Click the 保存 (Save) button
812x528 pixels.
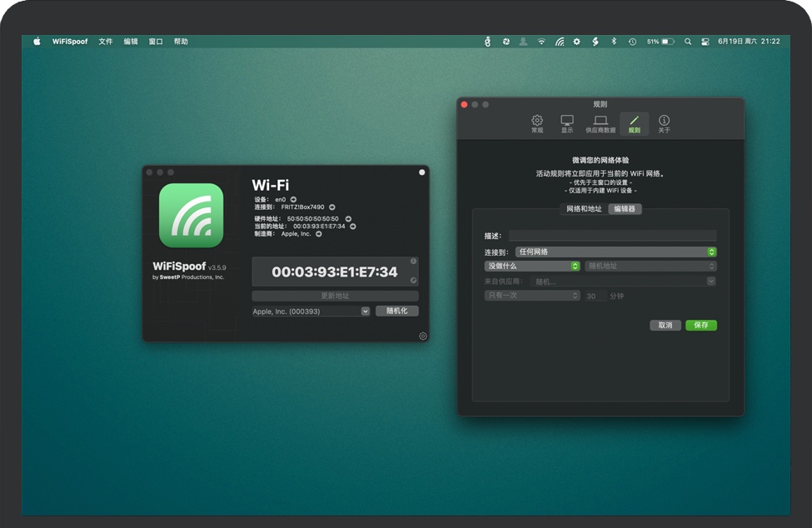click(x=701, y=325)
